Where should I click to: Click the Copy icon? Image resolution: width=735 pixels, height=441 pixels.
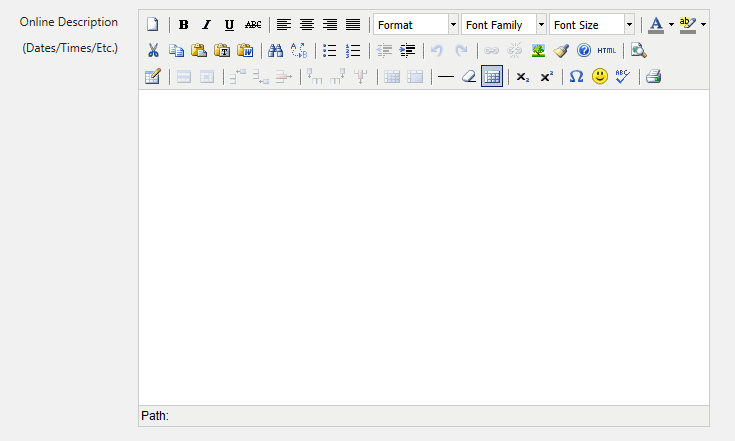[176, 50]
